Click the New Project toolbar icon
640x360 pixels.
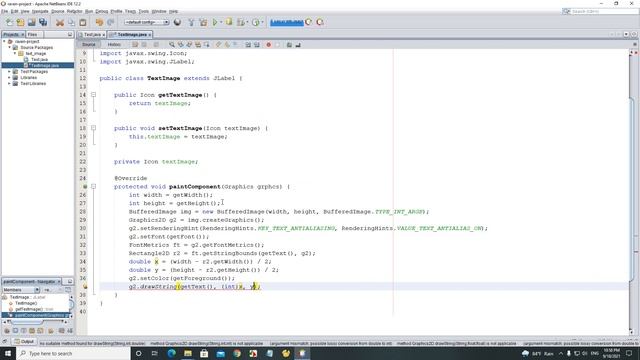tap(20, 22)
